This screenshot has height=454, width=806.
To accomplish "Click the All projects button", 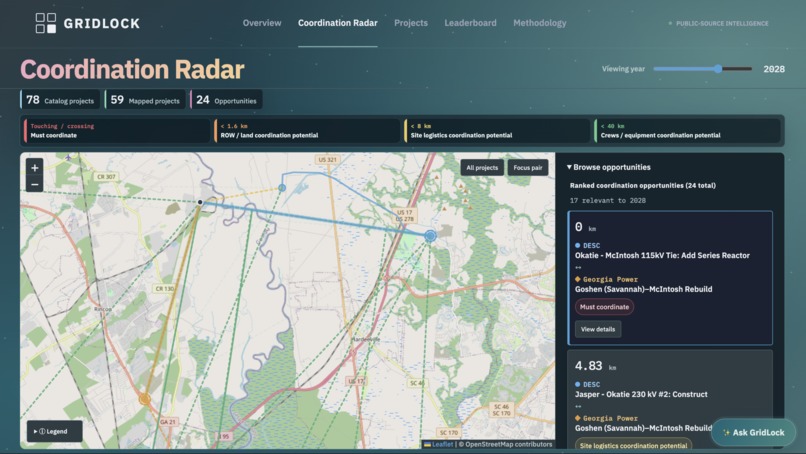I will tap(482, 168).
